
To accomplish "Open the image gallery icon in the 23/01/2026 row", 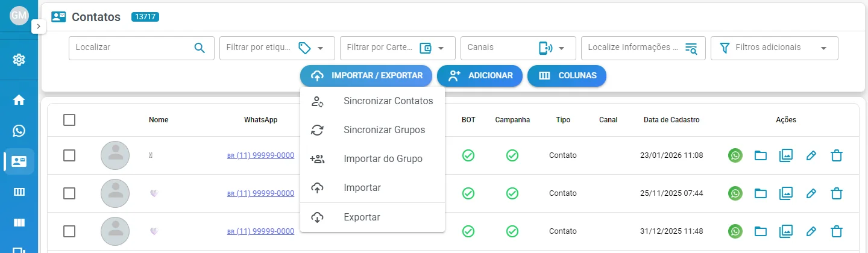I will pyautogui.click(x=785, y=155).
